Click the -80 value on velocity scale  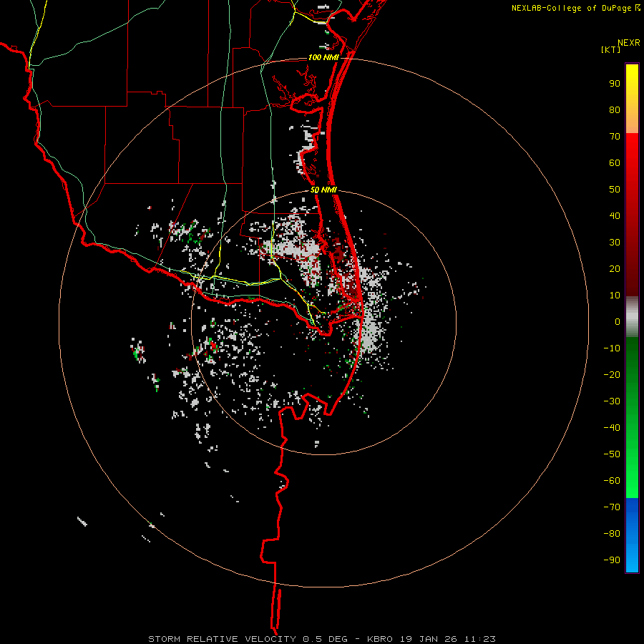click(612, 534)
